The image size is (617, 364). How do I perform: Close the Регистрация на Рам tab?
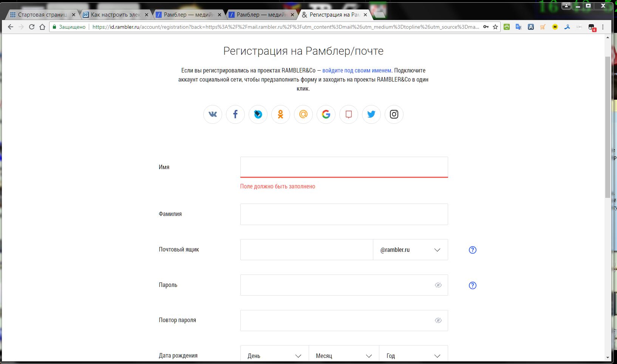click(x=365, y=15)
